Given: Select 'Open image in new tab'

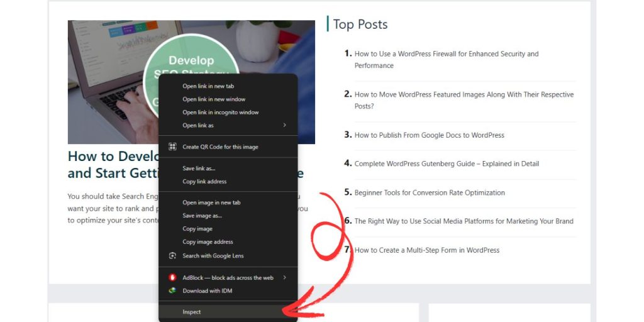Looking at the screenshot, I should click(x=211, y=203).
